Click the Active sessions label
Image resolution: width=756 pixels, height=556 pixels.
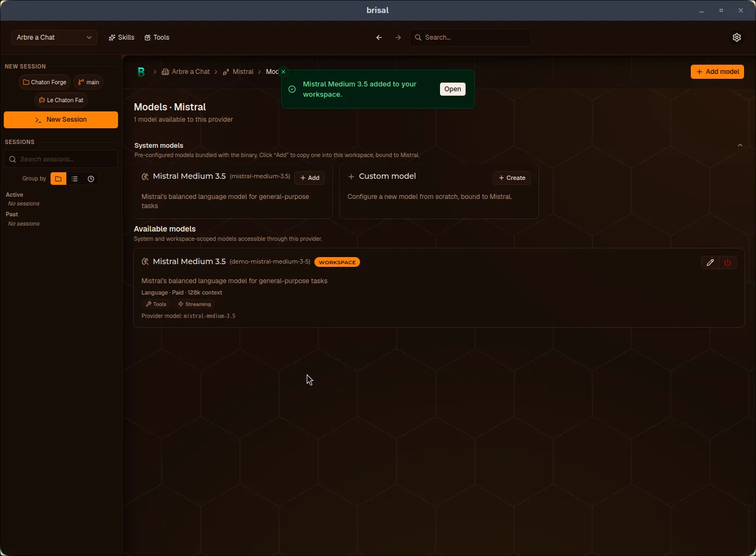coord(15,195)
